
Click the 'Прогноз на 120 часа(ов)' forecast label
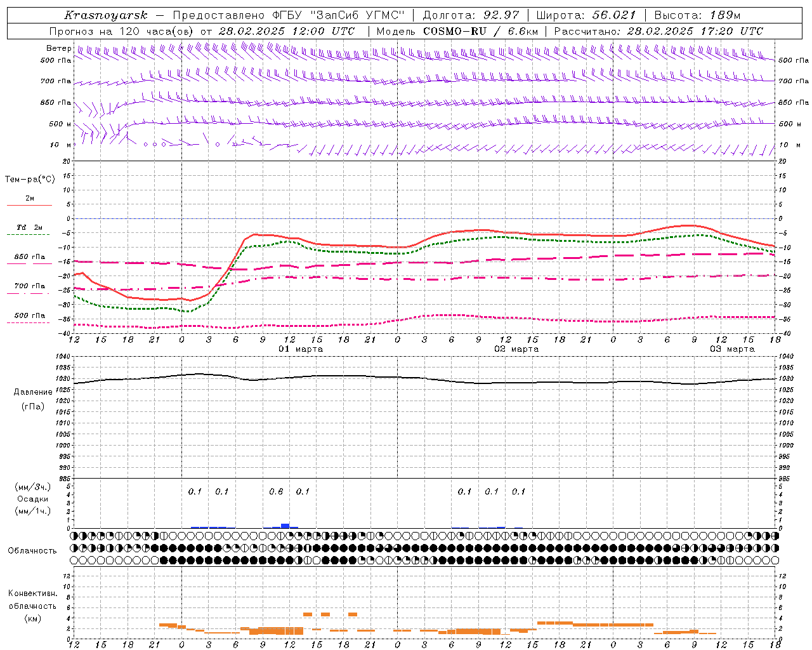click(x=122, y=31)
